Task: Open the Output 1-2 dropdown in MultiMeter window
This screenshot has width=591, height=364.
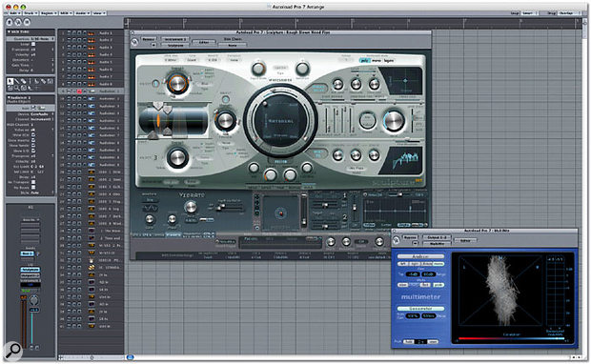Action: pyautogui.click(x=437, y=237)
